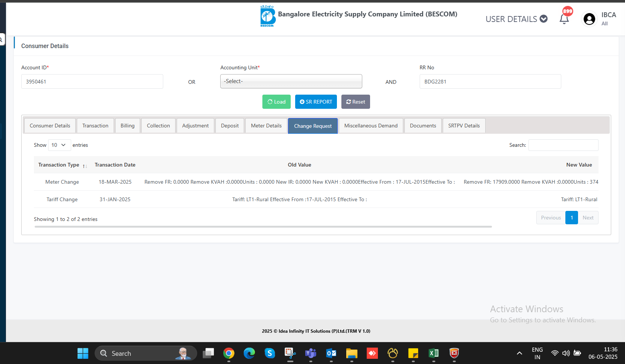The width and height of the screenshot is (625, 364).
Task: Select the Tariff Change row cell
Action: pos(62,199)
